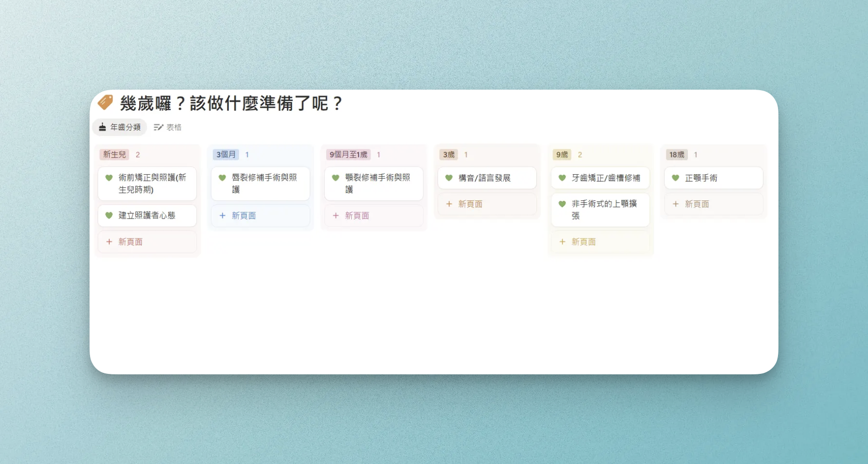Open the 術前矯正與照護(新生兒時期) card
The width and height of the screenshot is (868, 464).
pyautogui.click(x=152, y=183)
